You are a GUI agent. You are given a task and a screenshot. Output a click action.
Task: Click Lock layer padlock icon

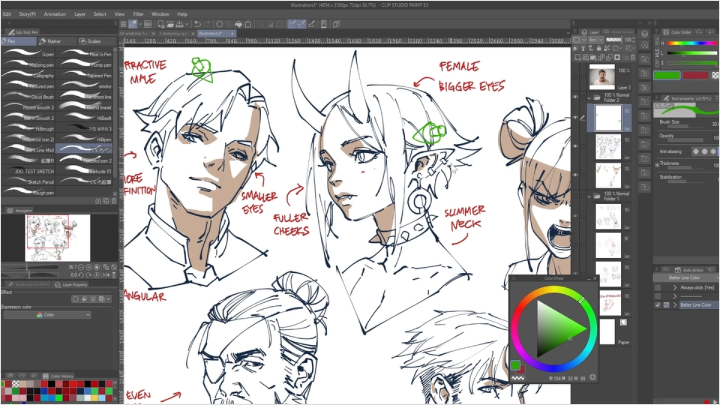(x=599, y=48)
